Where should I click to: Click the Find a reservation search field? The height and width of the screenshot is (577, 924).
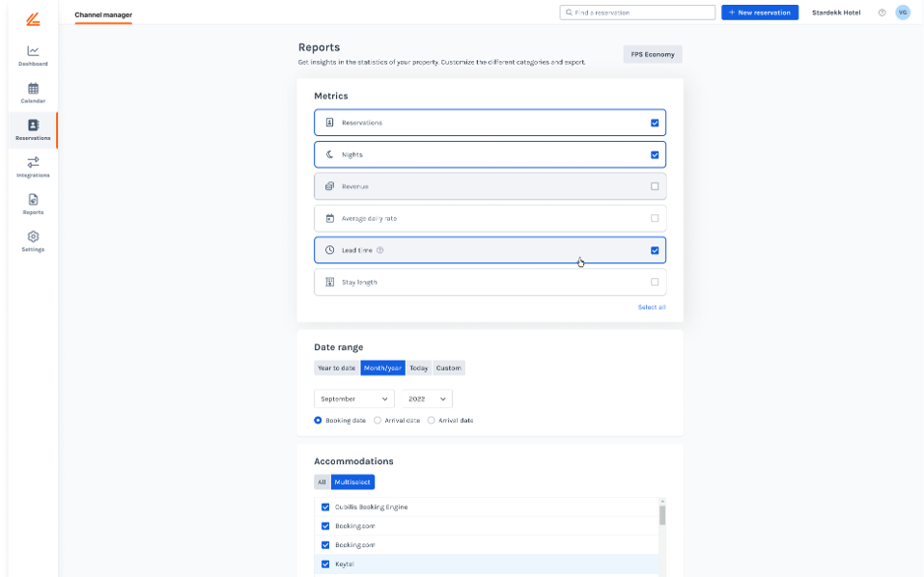pos(637,13)
